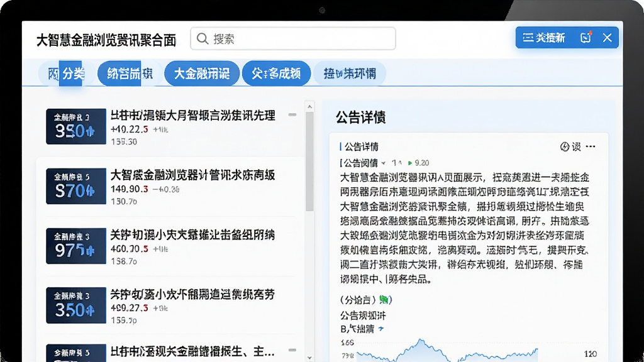Switch to the second tab after 分类
This screenshot has width=644, height=362.
click(x=129, y=74)
